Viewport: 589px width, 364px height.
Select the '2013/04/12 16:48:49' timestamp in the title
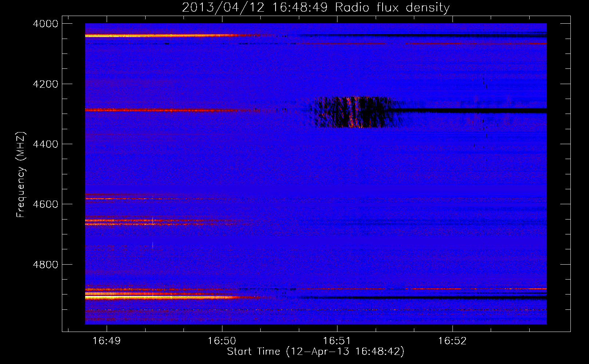tap(255, 8)
